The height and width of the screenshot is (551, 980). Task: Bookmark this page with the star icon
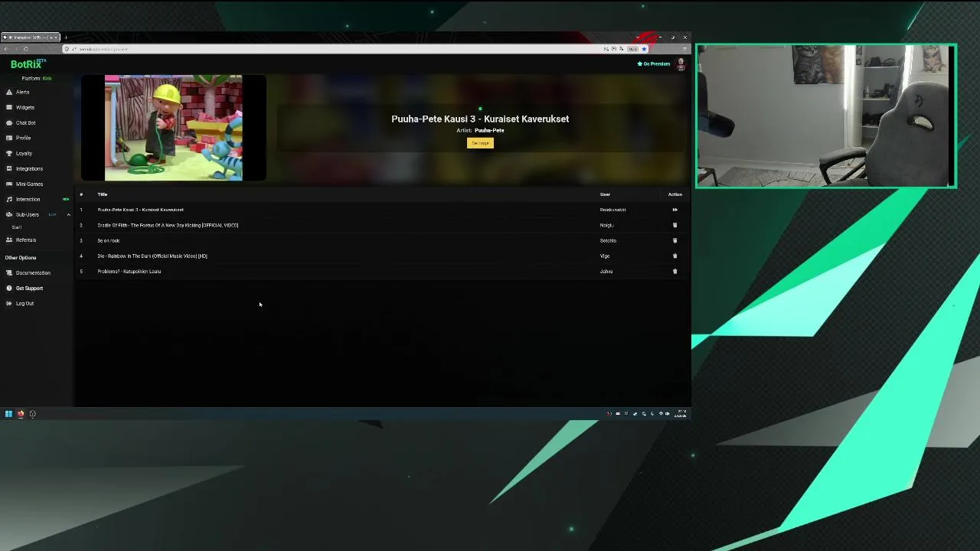pos(644,49)
